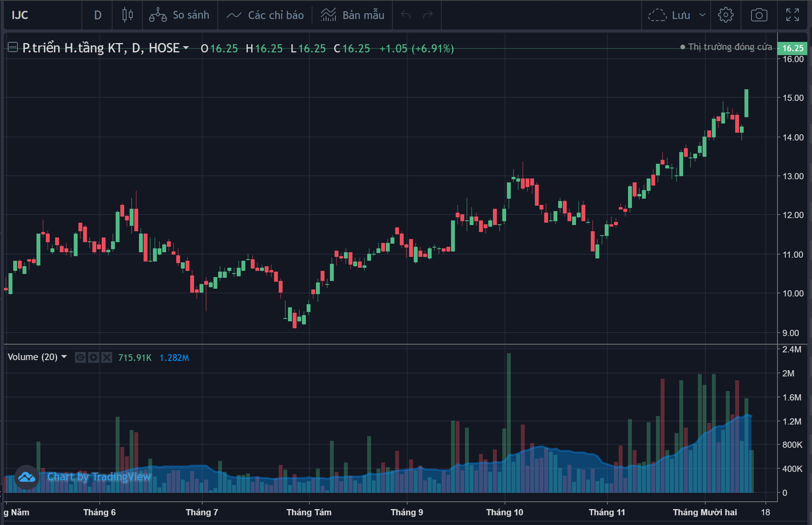The height and width of the screenshot is (525, 812).
Task: Click the redo arrow
Action: (428, 15)
